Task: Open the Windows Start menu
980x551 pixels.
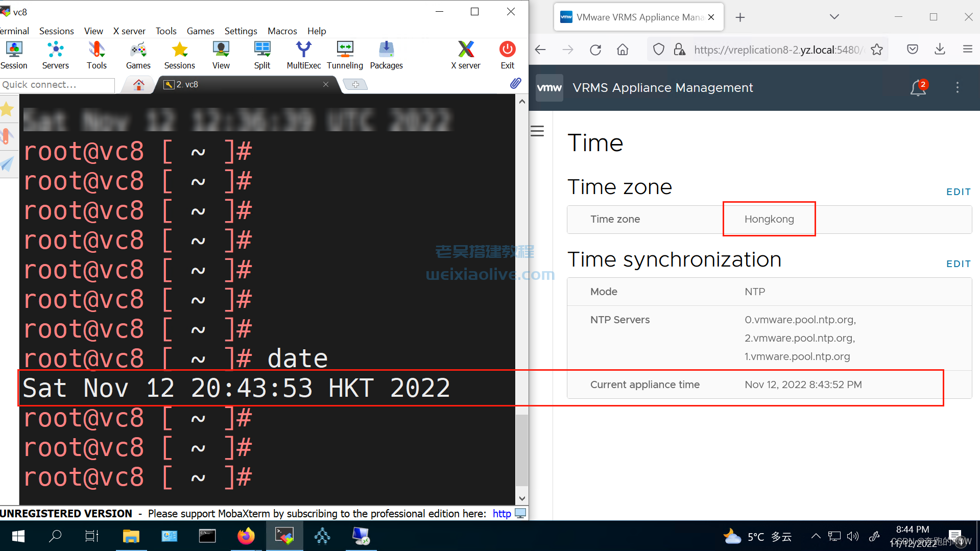Action: pyautogui.click(x=18, y=536)
